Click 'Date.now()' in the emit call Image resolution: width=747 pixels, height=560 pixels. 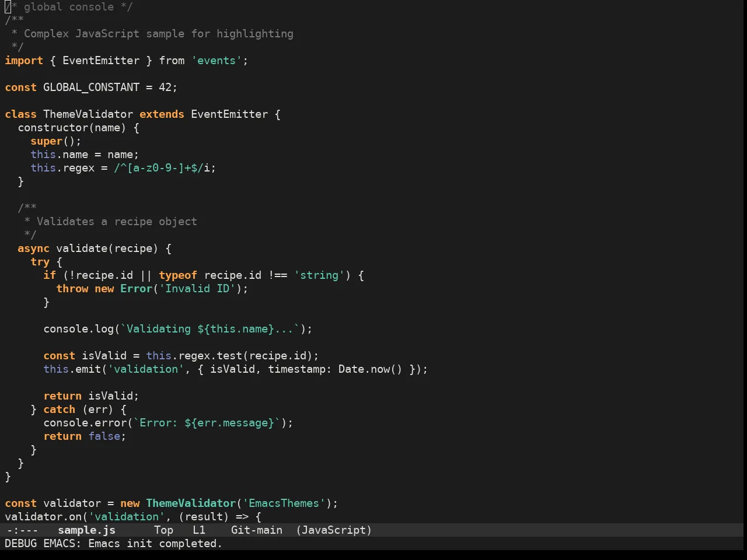[x=371, y=369]
